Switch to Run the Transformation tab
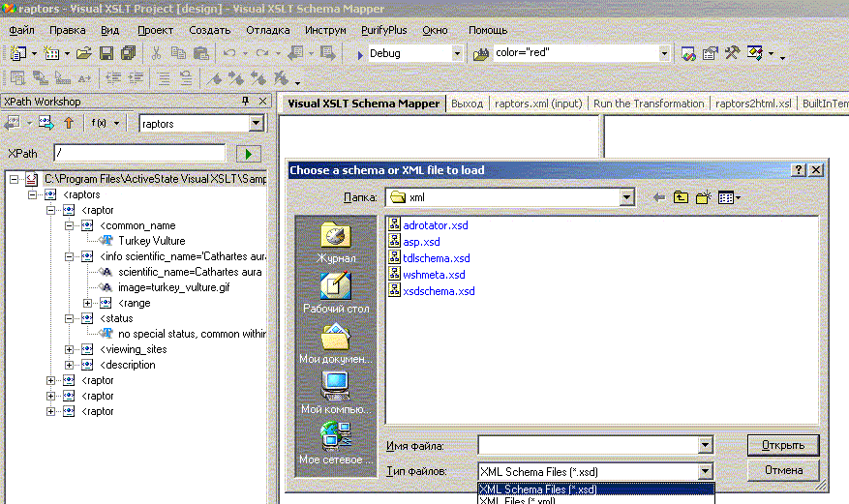849x504 pixels. coord(648,104)
